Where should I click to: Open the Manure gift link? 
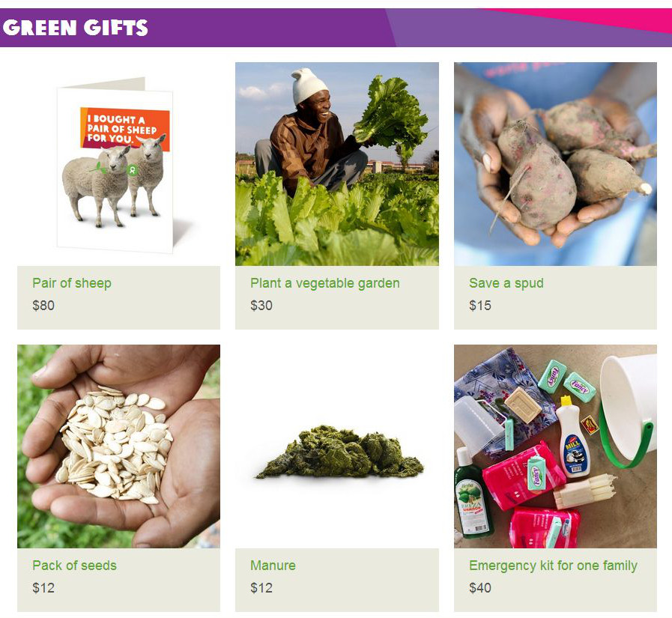coord(273,566)
